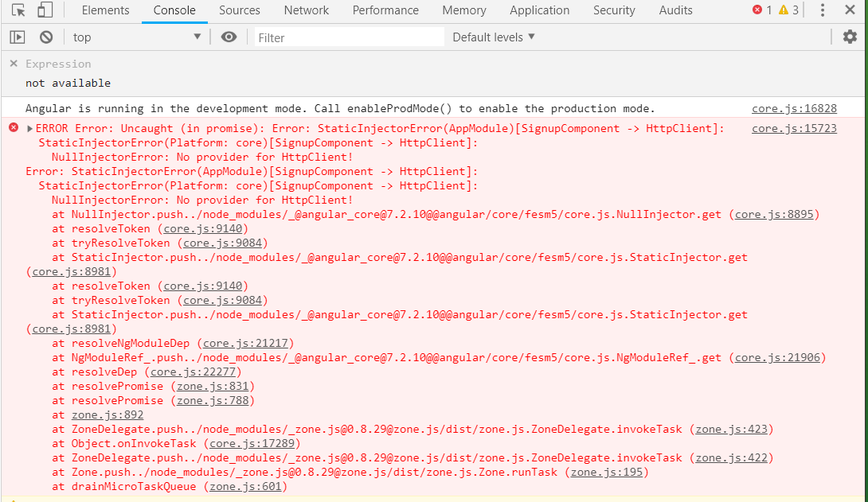Switch to the Network tab

[x=306, y=10]
